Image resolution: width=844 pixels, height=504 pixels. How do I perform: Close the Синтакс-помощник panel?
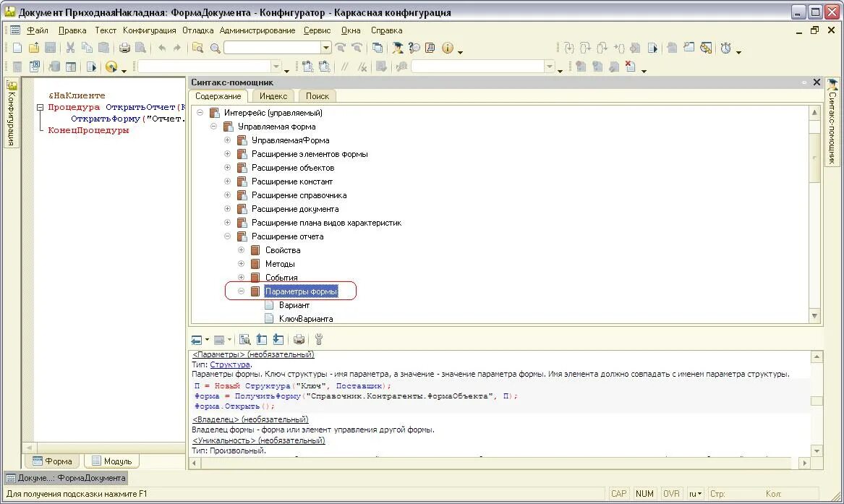[x=817, y=82]
